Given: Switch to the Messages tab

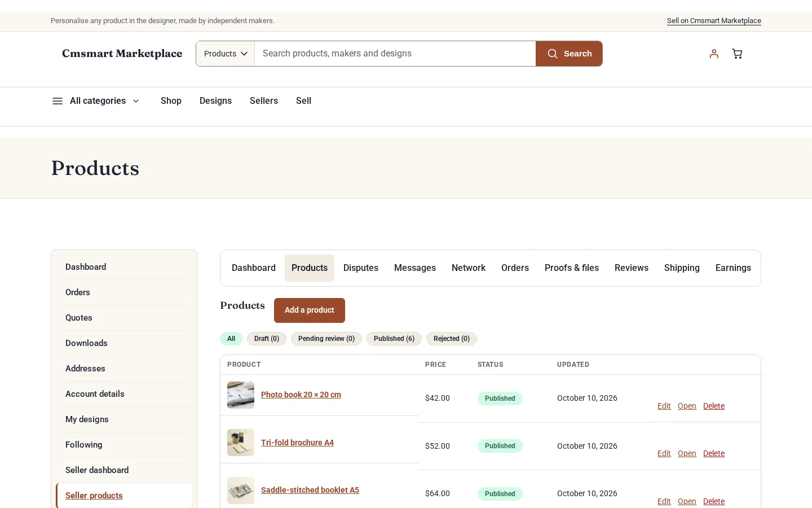Looking at the screenshot, I should click(x=415, y=268).
